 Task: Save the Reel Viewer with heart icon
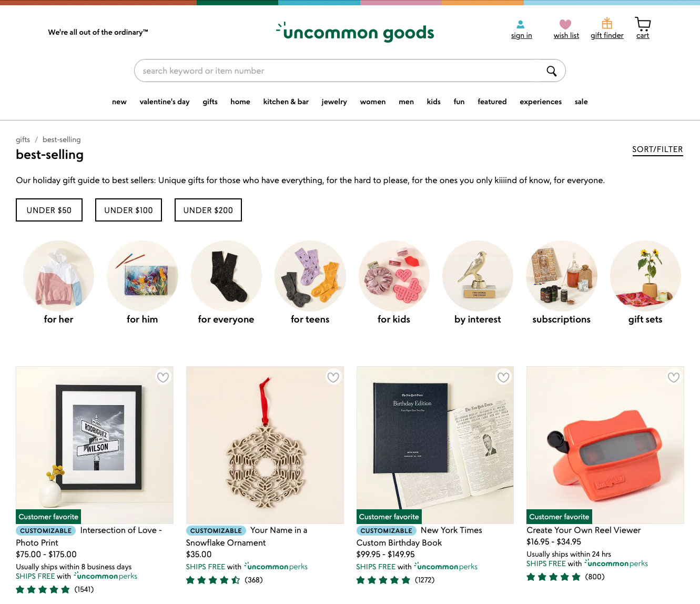point(673,377)
